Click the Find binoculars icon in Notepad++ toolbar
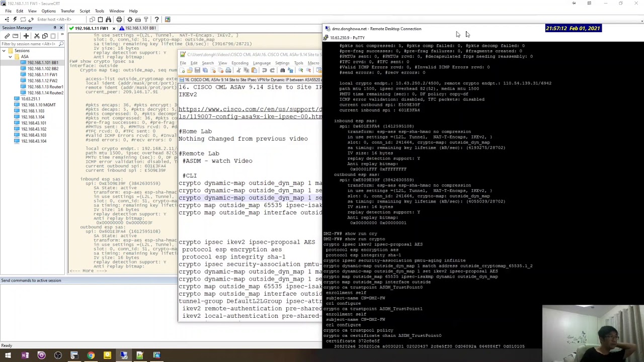644x362 pixels. point(283,70)
